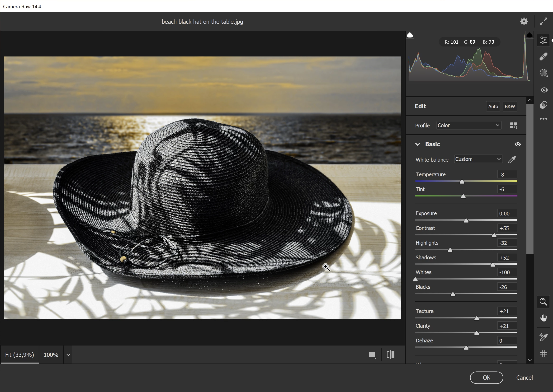553x392 pixels.
Task: Select the Red Eye removal tool
Action: click(x=543, y=89)
